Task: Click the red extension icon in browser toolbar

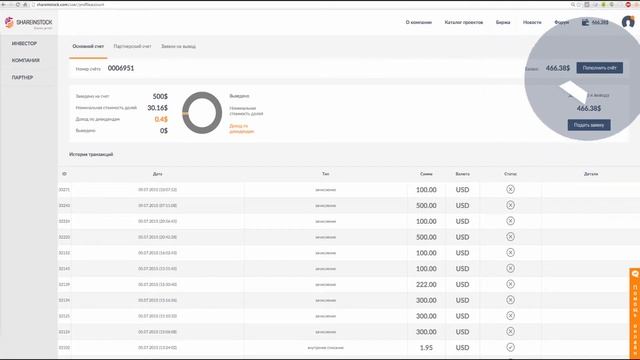Action: pyautogui.click(x=629, y=4)
